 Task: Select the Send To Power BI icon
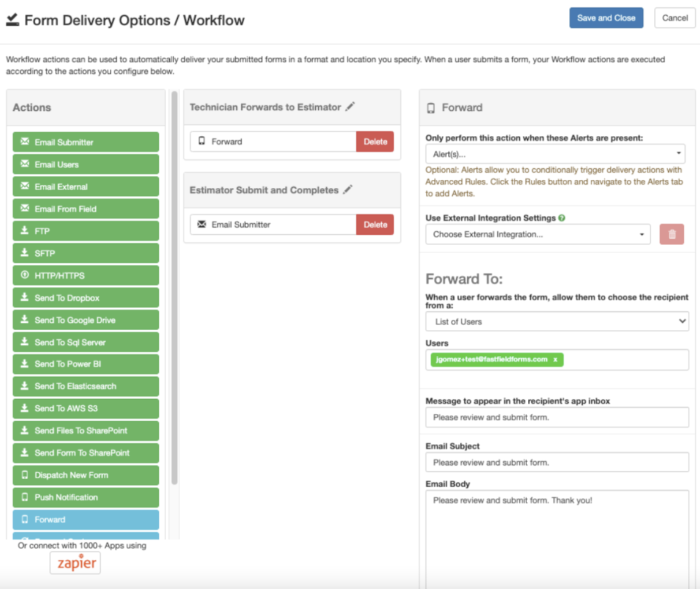pyautogui.click(x=24, y=364)
